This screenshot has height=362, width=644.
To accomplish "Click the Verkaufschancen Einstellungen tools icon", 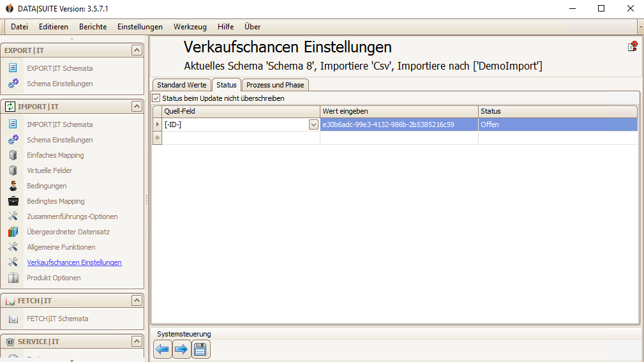I will click(x=13, y=262).
